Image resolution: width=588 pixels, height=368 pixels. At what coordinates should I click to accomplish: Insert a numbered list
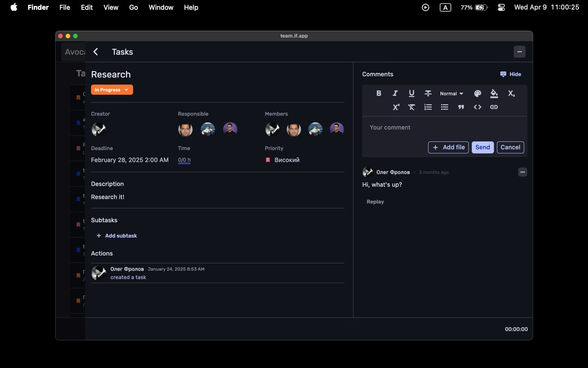(428, 107)
